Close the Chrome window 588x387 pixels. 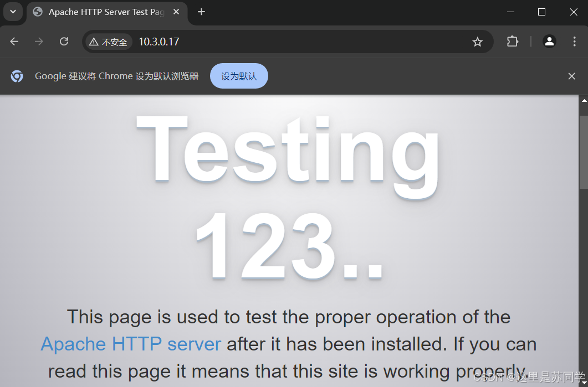574,12
